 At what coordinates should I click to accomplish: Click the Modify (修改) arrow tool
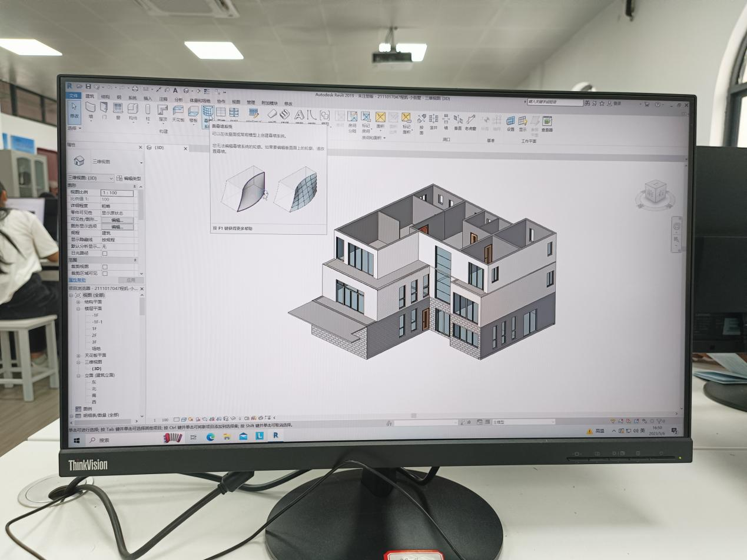74,109
